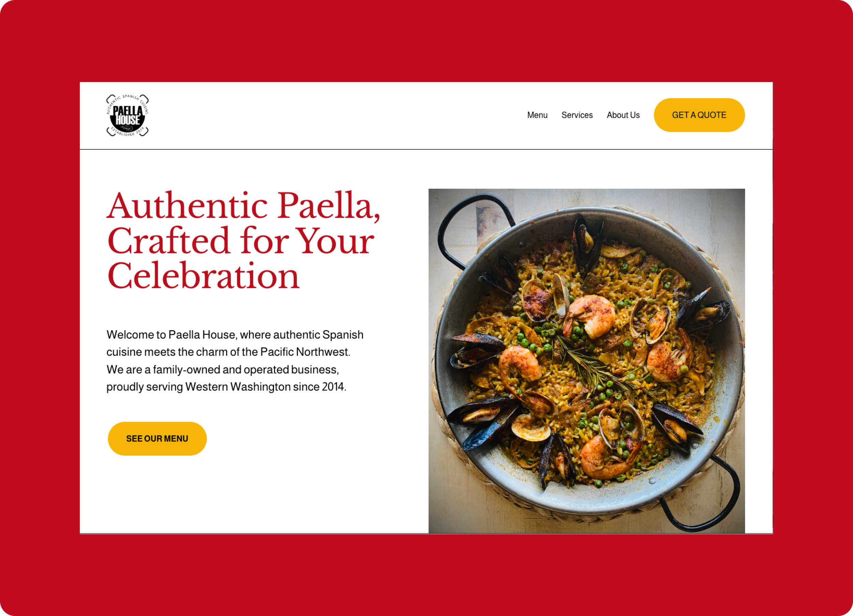This screenshot has width=853, height=616.
Task: Click the Paella House logo
Action: 128,115
